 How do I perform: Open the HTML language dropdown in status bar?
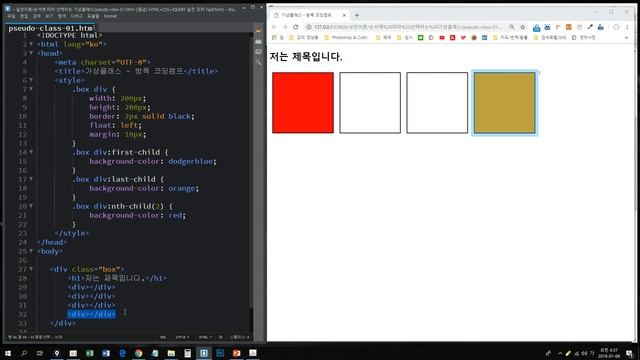[205, 337]
